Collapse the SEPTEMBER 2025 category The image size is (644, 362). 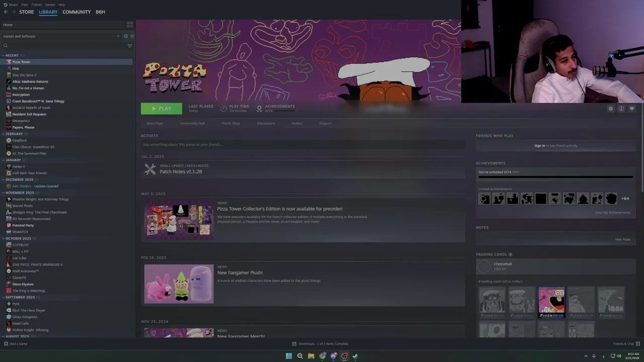coord(3,297)
